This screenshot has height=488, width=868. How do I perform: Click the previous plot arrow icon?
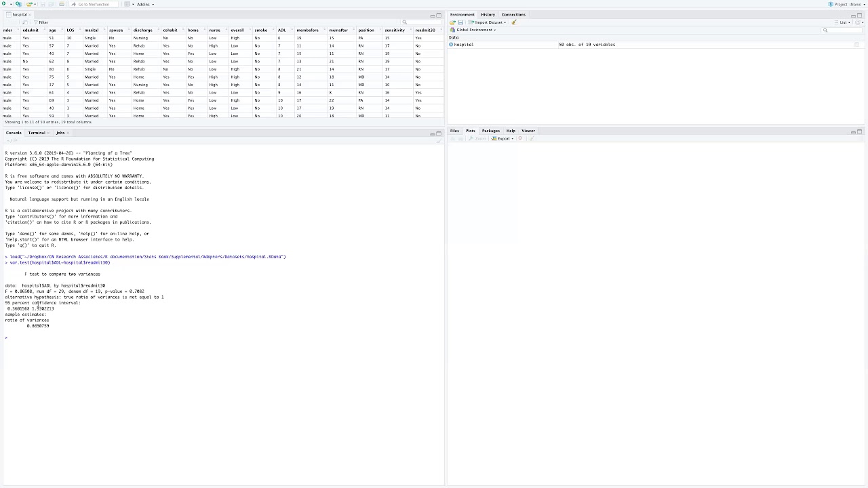[452, 138]
